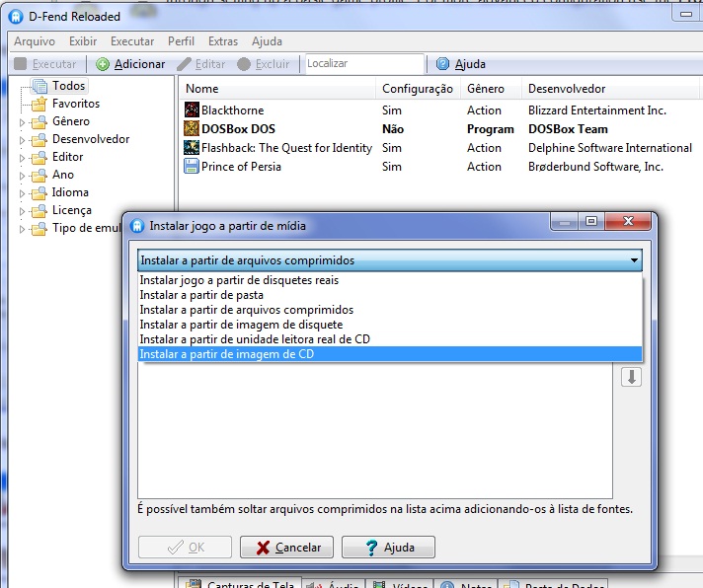The image size is (703, 588).
Task: Click the Gênero folder icon in tree
Action: pos(39,121)
